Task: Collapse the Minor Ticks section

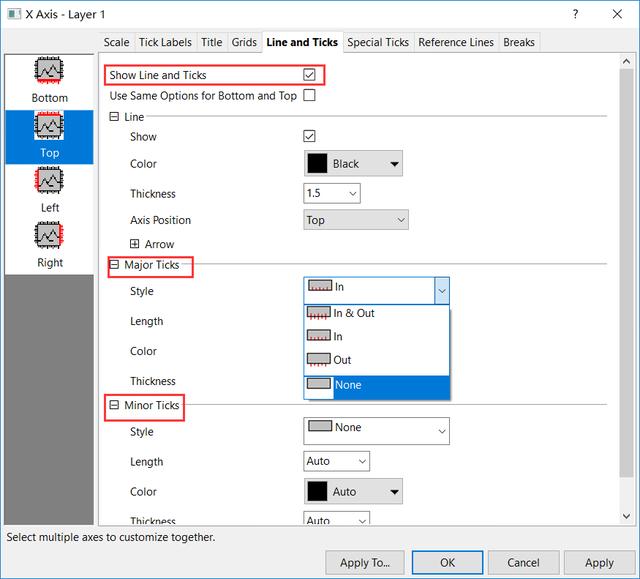Action: coord(114,406)
